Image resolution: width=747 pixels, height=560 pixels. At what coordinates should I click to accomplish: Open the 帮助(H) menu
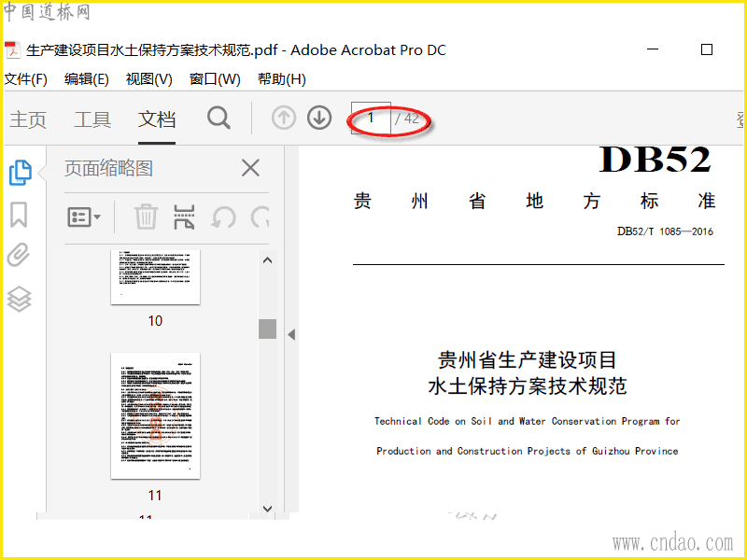282,79
